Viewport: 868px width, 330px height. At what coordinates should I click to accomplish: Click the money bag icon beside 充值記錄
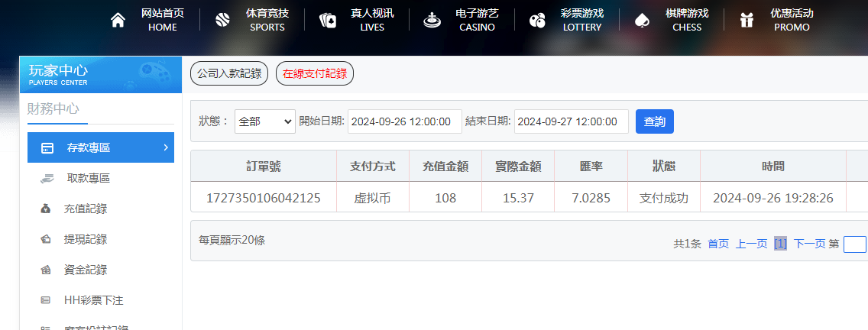(x=46, y=209)
